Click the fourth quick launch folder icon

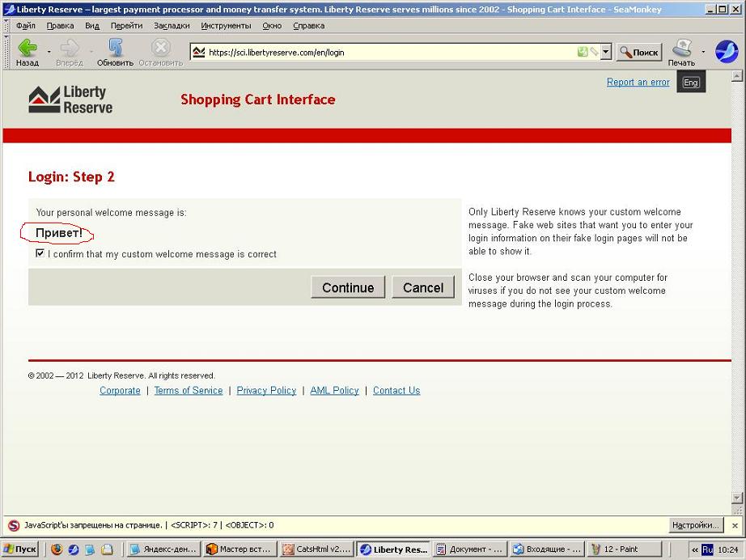pos(107,549)
